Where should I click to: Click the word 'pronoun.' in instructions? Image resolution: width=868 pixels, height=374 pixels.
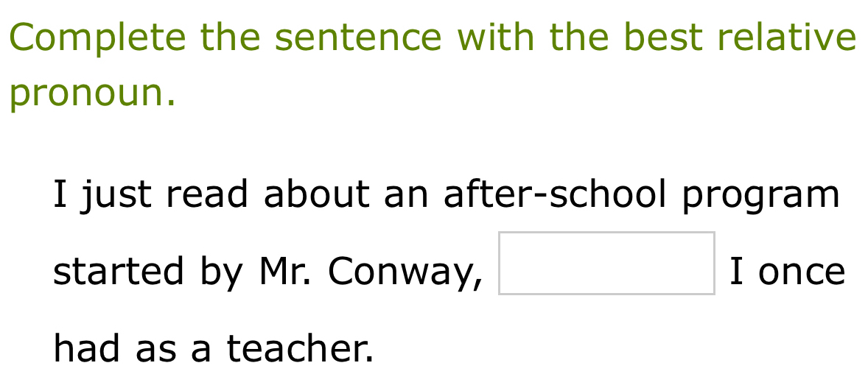click(x=94, y=94)
